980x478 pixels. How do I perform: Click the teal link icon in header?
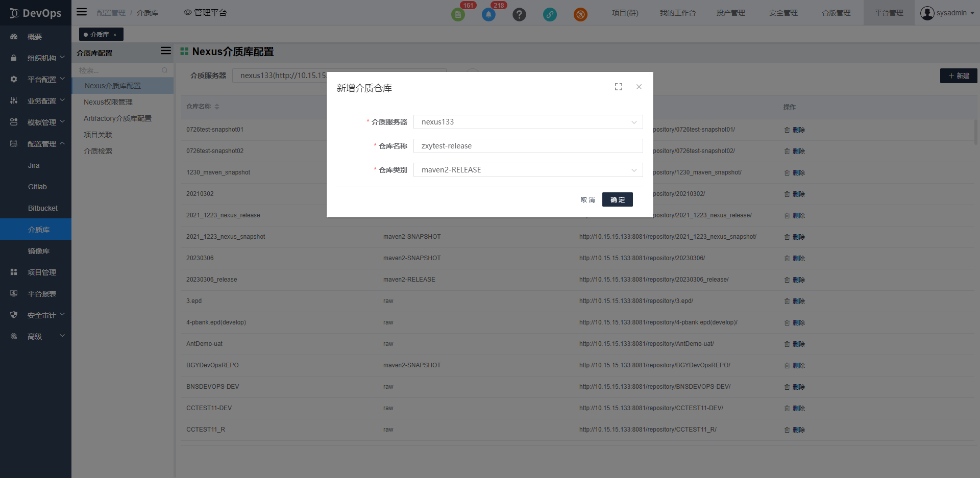550,14
